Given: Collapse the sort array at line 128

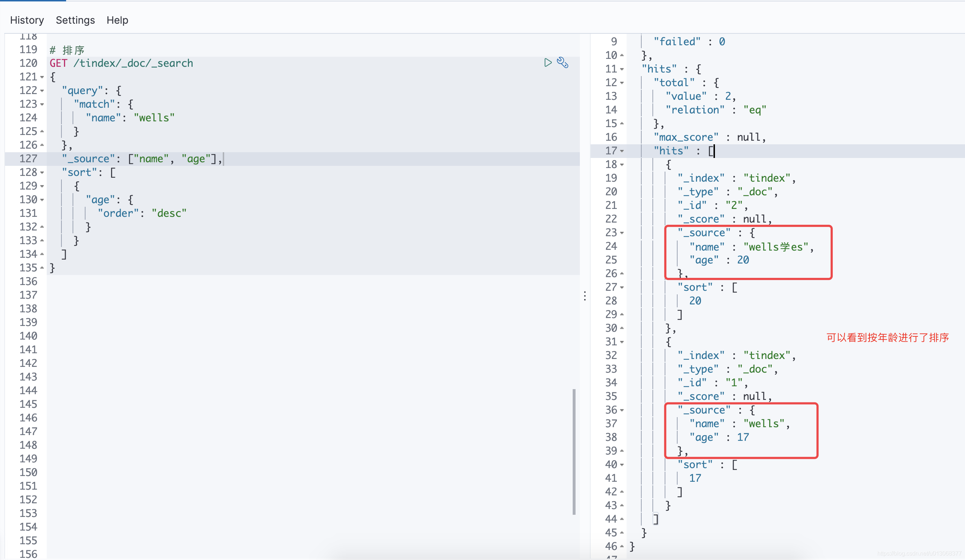Looking at the screenshot, I should point(42,173).
